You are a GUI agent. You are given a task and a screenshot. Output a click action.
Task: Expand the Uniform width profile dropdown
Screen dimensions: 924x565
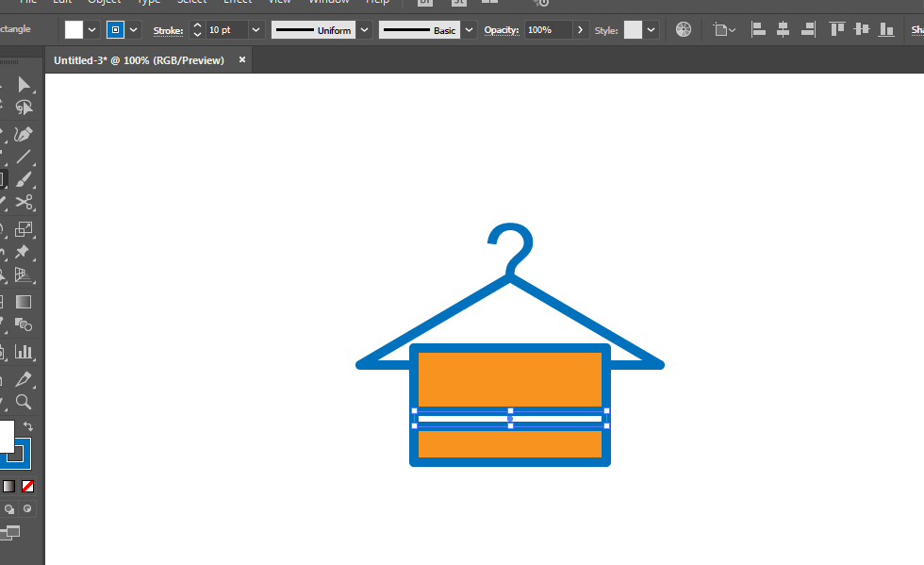click(364, 30)
